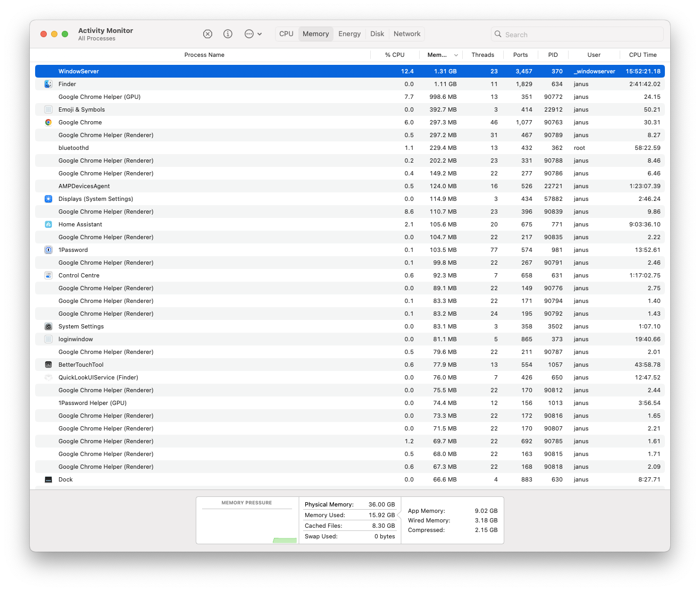Click the Control Centre icon

click(48, 275)
